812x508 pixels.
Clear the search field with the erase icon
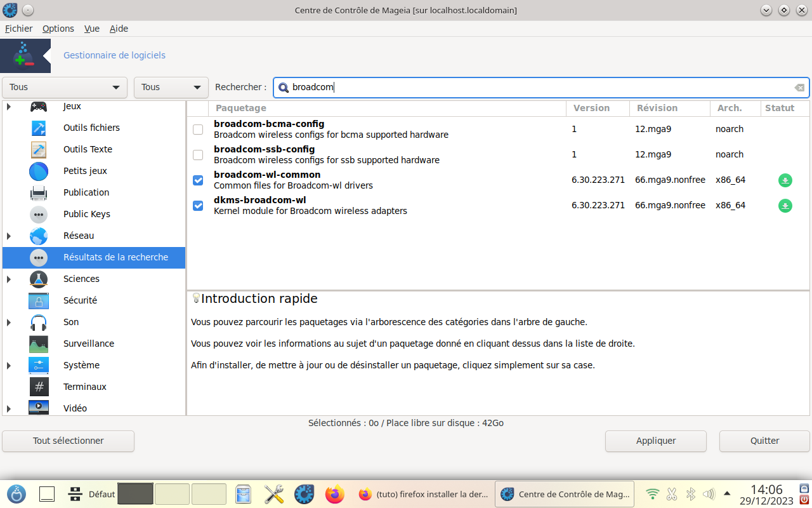(x=799, y=88)
